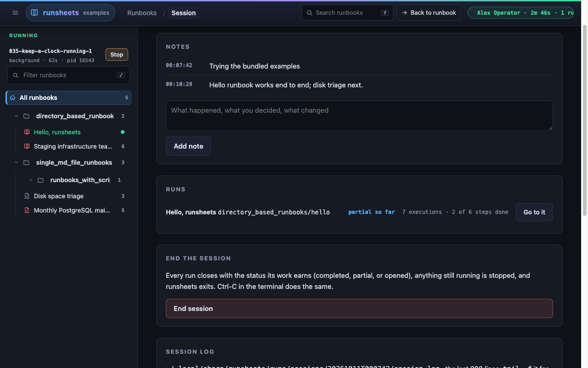Click folder icon of single_md_file_runbooks

click(27, 162)
